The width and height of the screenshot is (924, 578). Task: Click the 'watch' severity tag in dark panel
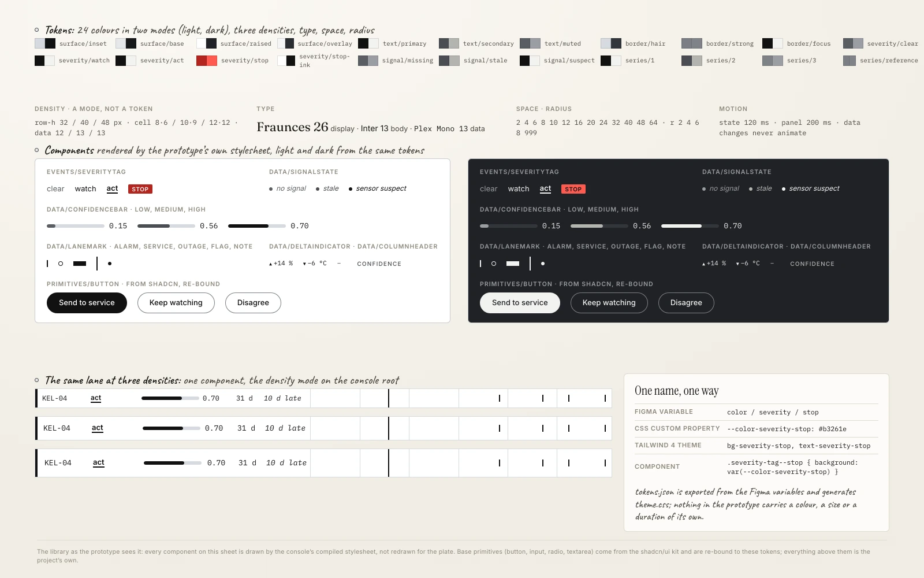click(x=519, y=189)
